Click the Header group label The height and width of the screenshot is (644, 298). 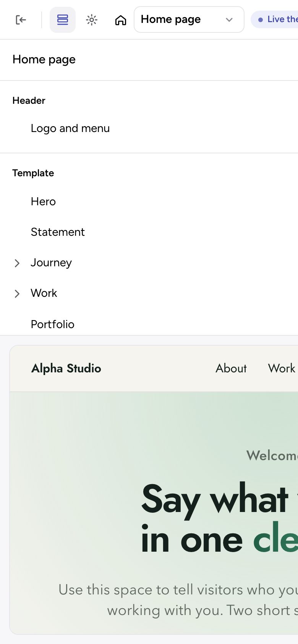point(29,101)
